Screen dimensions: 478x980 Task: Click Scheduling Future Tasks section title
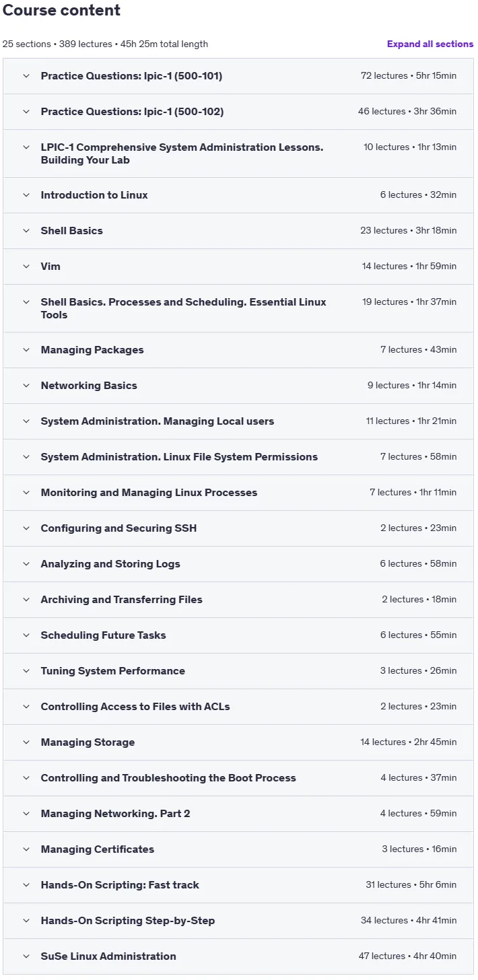pos(103,635)
